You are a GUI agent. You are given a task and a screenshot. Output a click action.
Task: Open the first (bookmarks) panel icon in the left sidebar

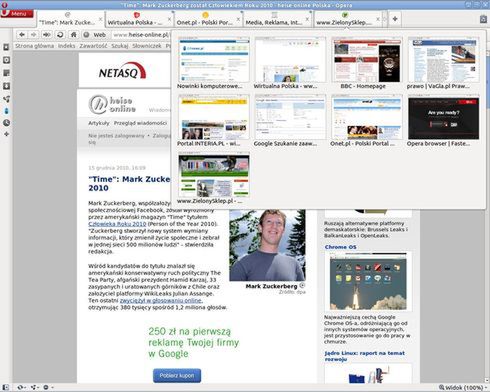[x=6, y=47]
